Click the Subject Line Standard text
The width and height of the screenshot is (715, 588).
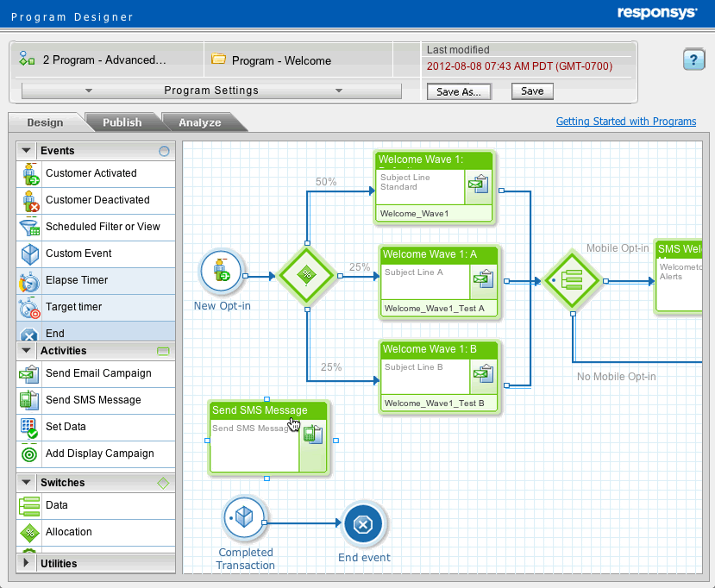pyautogui.click(x=405, y=182)
